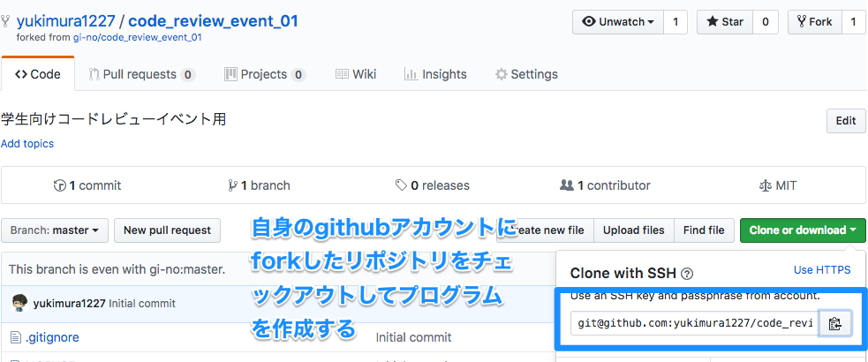Viewport: 868px width, 362px height.
Task: View the 1 commit history
Action: tap(87, 185)
